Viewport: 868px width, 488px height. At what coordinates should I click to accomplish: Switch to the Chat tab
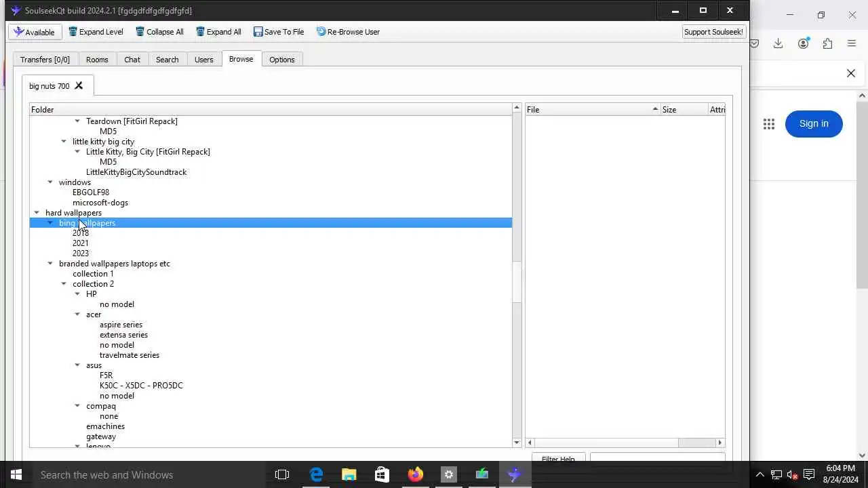coord(132,60)
